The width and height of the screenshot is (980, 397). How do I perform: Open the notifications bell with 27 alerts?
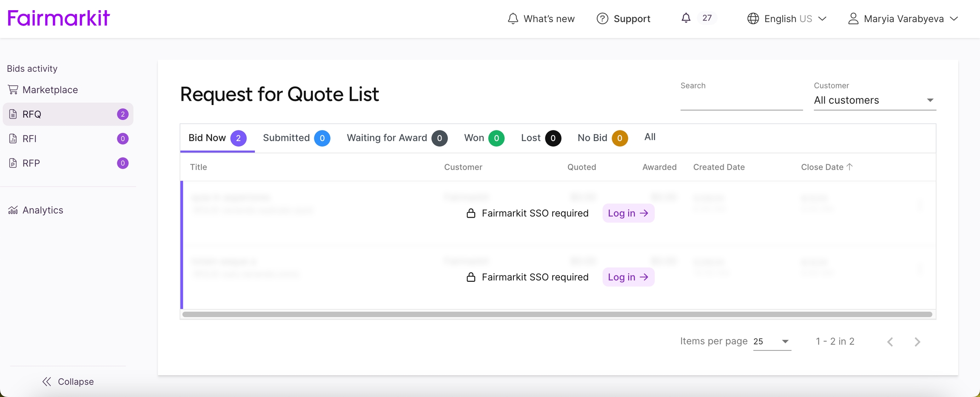tap(686, 18)
